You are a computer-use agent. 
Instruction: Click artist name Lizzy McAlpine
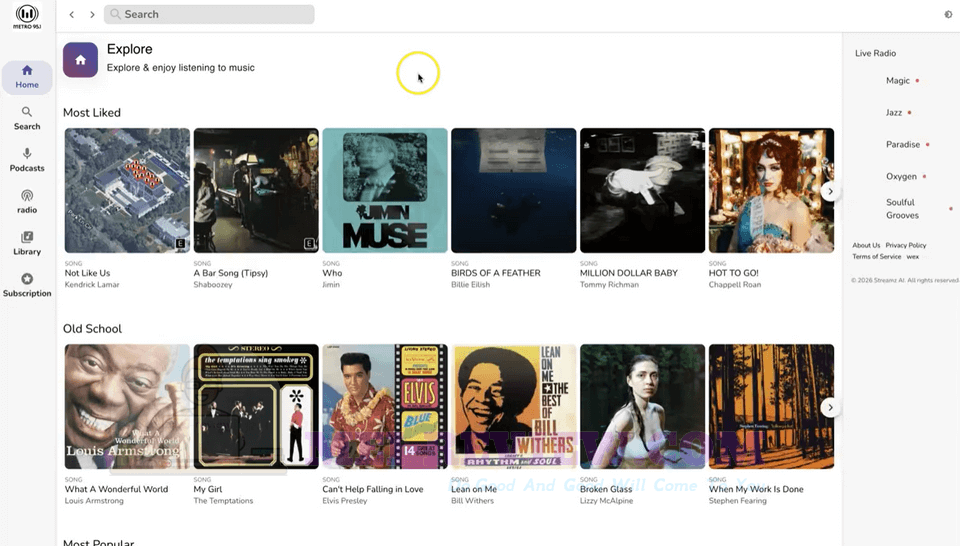(x=607, y=501)
